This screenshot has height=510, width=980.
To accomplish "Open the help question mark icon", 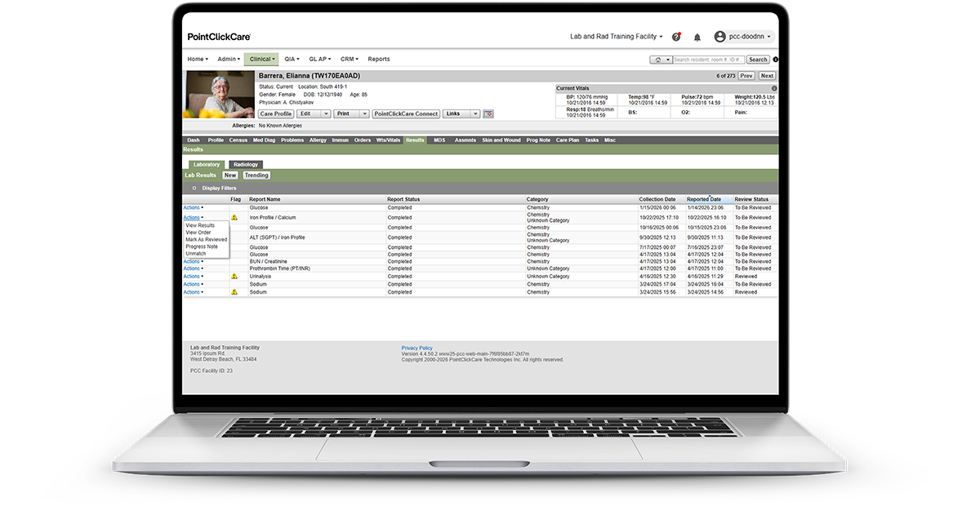I will pos(676,37).
